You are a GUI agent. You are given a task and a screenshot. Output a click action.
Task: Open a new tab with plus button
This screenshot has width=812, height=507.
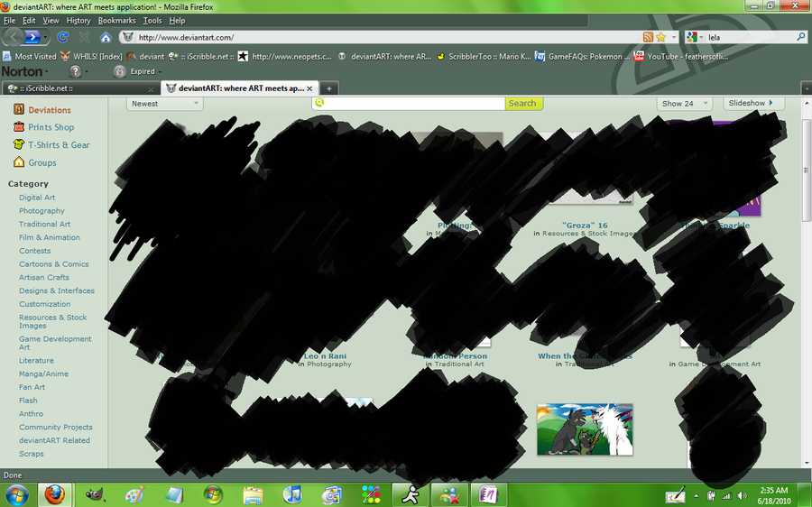click(x=328, y=88)
